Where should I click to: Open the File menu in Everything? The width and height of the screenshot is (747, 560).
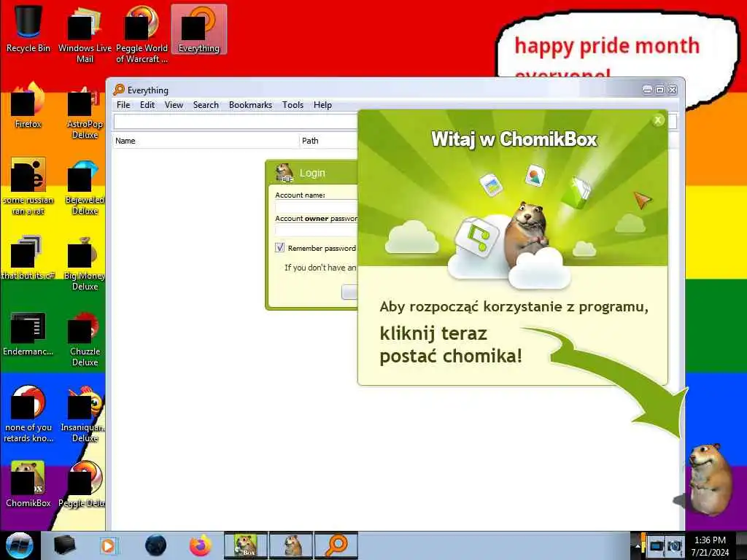point(123,105)
